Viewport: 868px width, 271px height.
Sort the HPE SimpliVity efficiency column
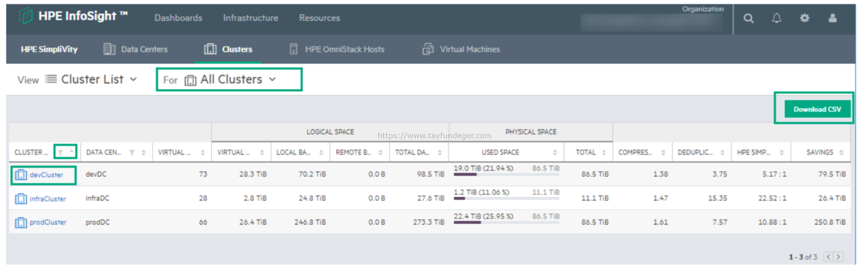782,153
